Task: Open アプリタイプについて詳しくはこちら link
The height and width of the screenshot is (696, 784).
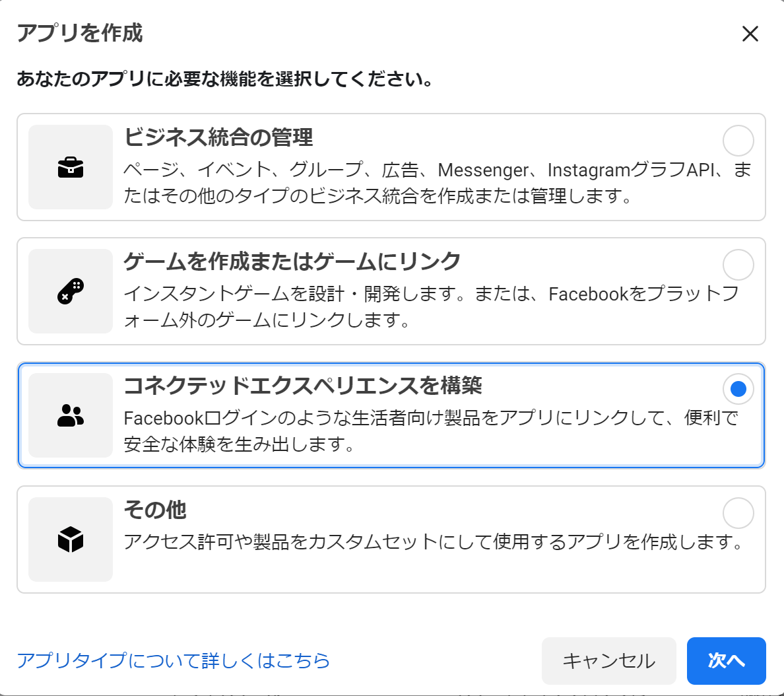Action: (173, 660)
